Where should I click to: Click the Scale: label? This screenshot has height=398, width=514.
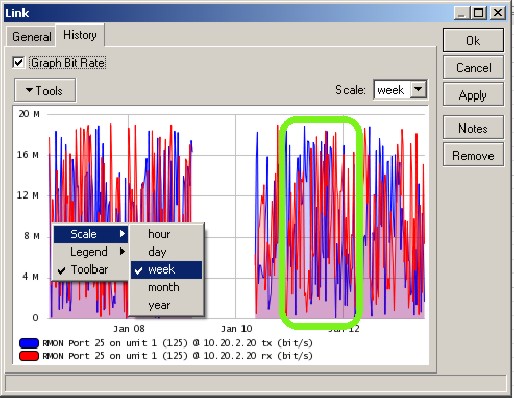[x=350, y=90]
